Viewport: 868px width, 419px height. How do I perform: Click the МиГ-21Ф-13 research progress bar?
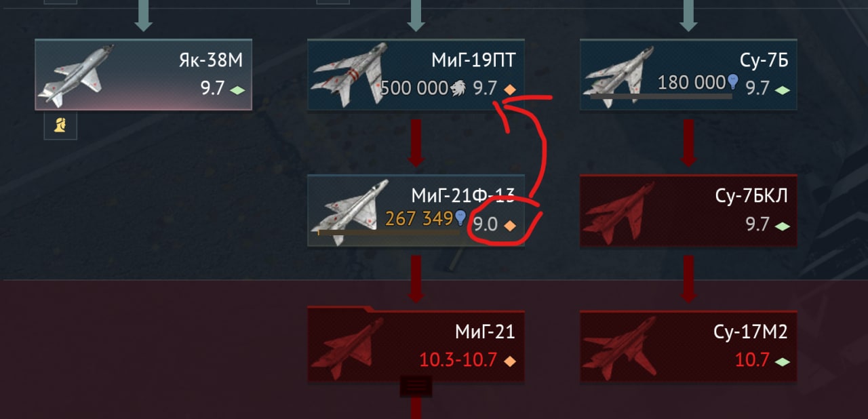389,233
